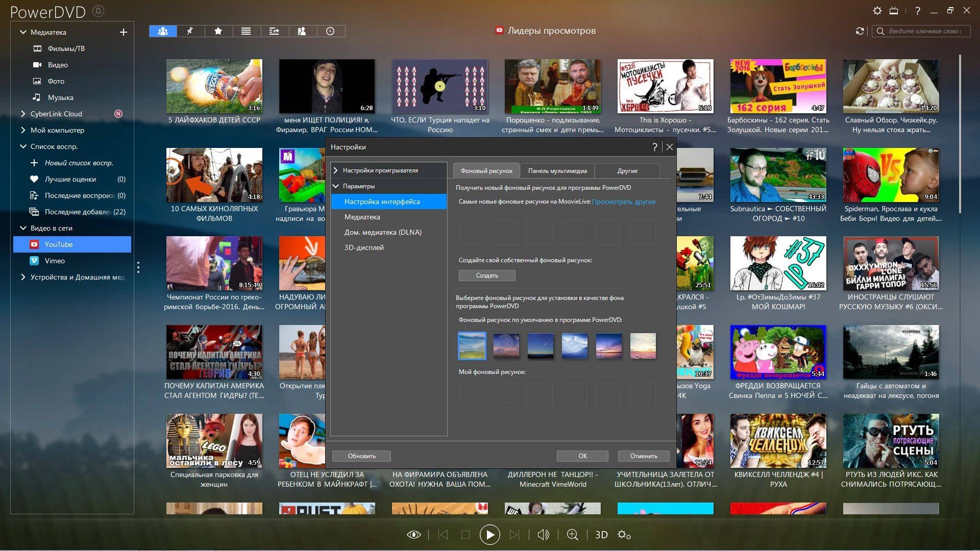Start playback with the Play button
980x551 pixels.
(x=490, y=535)
